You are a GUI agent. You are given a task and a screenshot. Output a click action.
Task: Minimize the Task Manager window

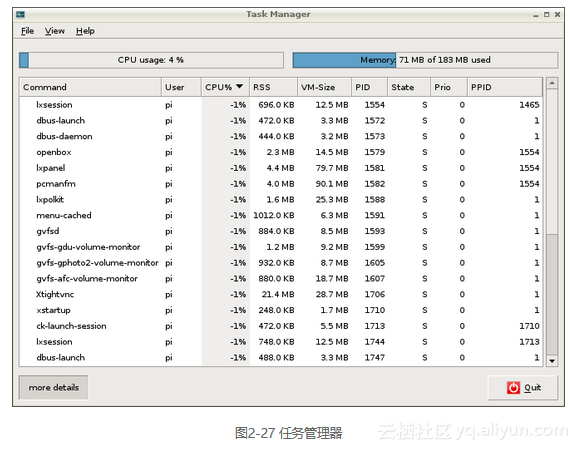[536, 15]
